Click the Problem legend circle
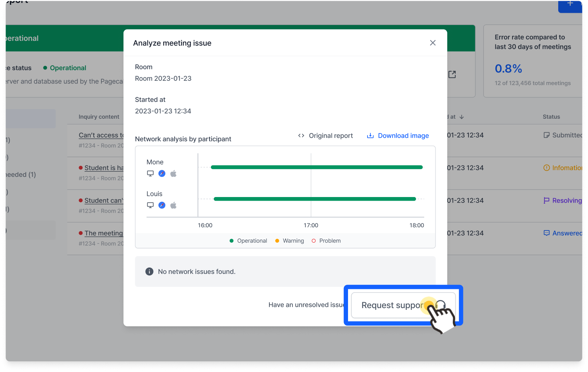 click(x=313, y=241)
